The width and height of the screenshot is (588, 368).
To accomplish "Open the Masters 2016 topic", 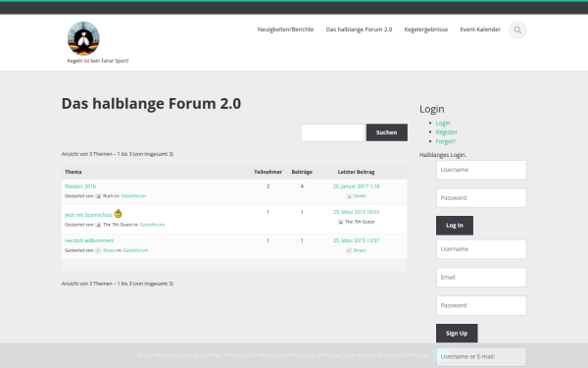I will (x=80, y=186).
